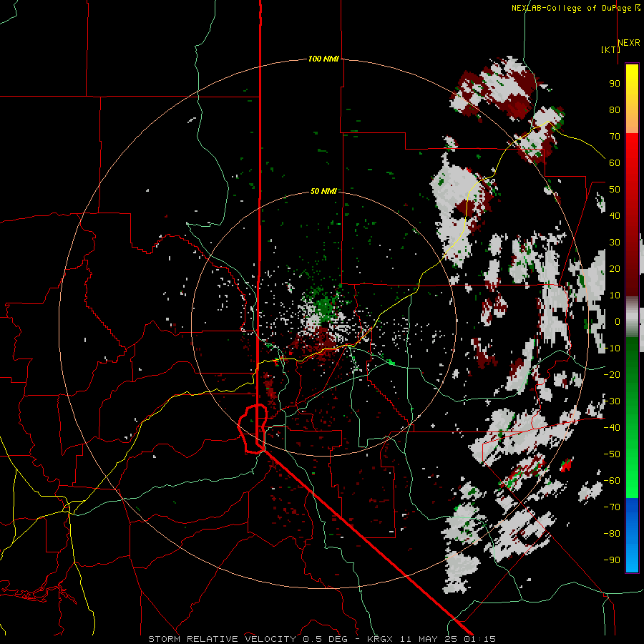Click the -10 value on velocity scale
644x644 pixels.
tap(612, 348)
